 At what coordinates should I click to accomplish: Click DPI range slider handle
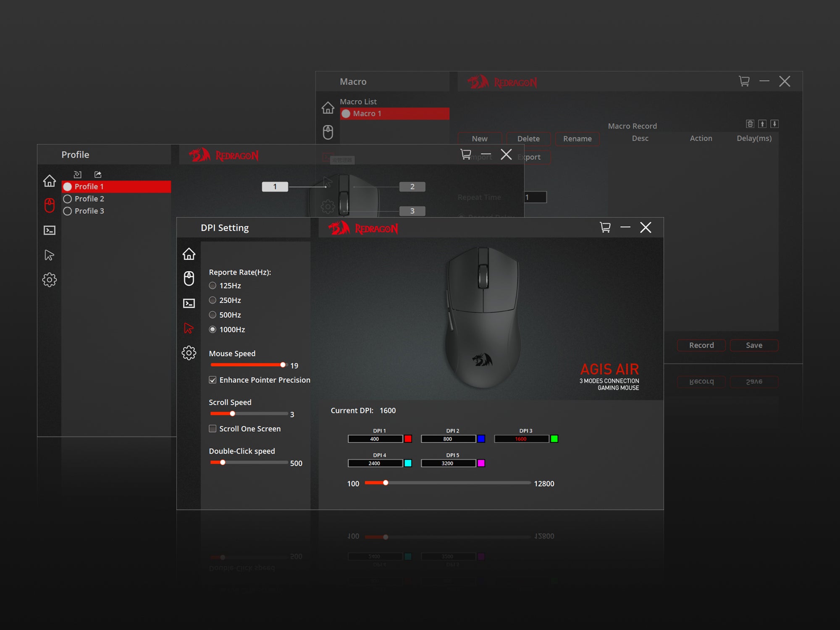pyautogui.click(x=386, y=483)
